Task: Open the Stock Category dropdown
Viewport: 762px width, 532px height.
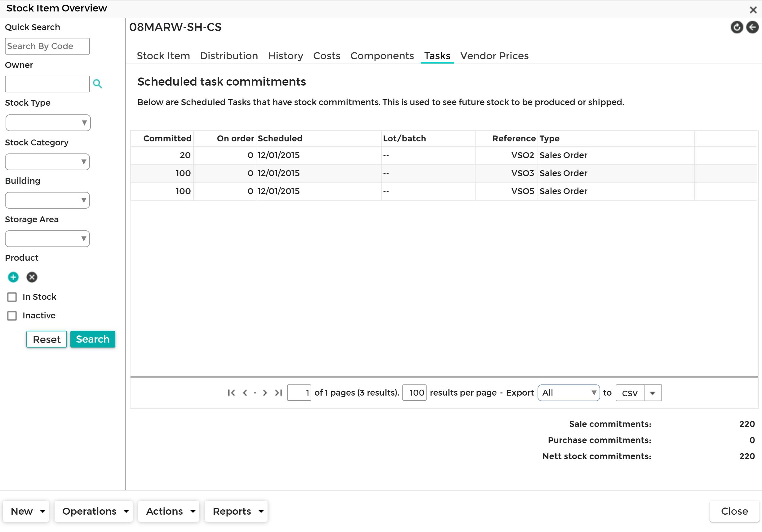Action: pos(47,162)
